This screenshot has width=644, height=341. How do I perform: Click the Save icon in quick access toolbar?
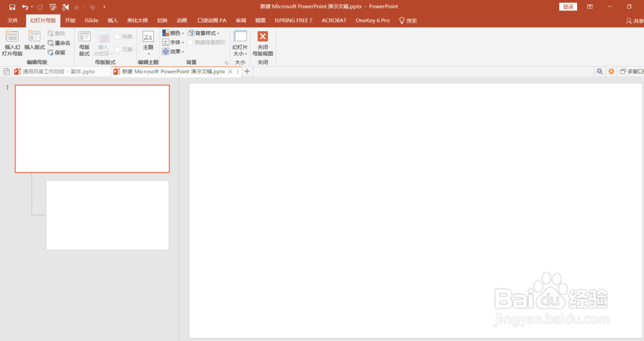(x=12, y=7)
